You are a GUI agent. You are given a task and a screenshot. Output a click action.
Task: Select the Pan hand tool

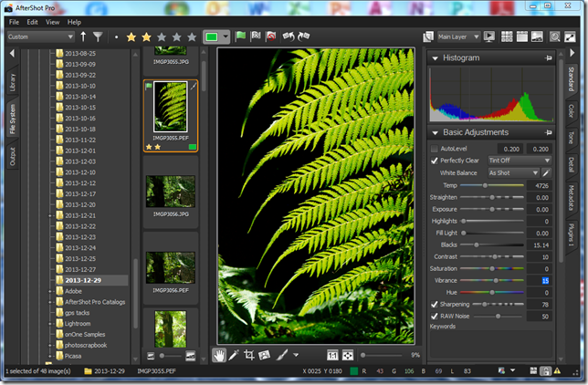click(220, 354)
